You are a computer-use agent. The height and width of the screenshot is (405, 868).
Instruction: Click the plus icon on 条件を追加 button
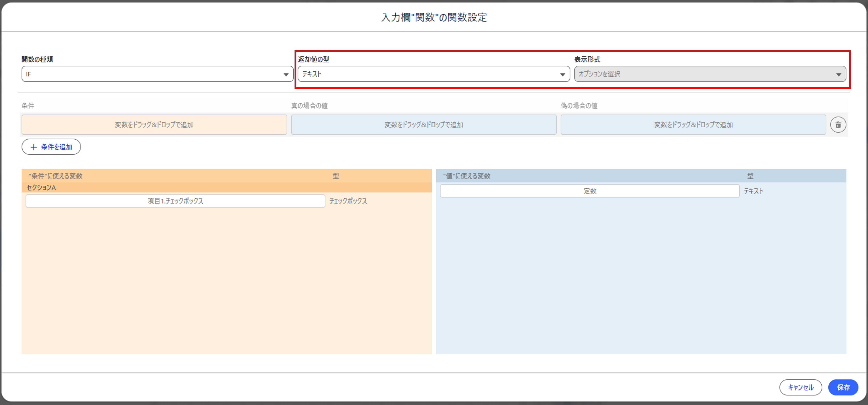34,147
